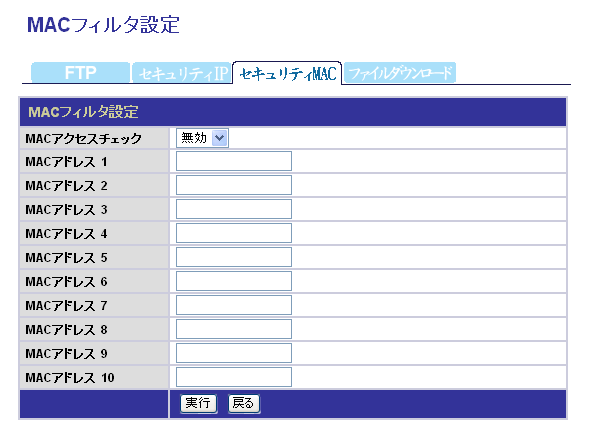Focus the MACアドレス 8 input field

(234, 329)
